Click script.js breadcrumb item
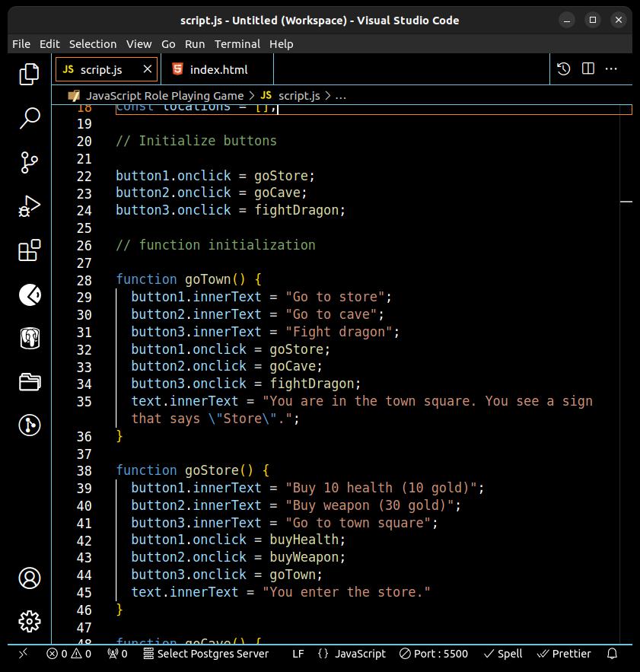 point(299,96)
